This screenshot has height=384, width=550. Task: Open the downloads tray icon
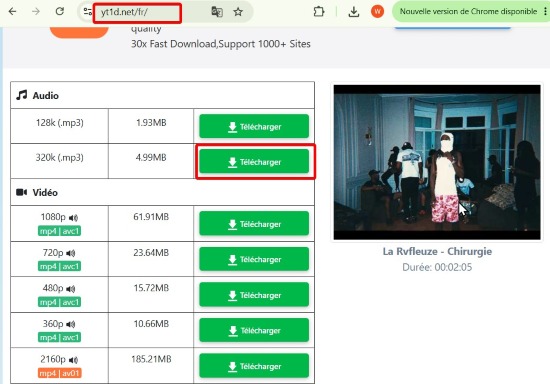click(x=354, y=12)
